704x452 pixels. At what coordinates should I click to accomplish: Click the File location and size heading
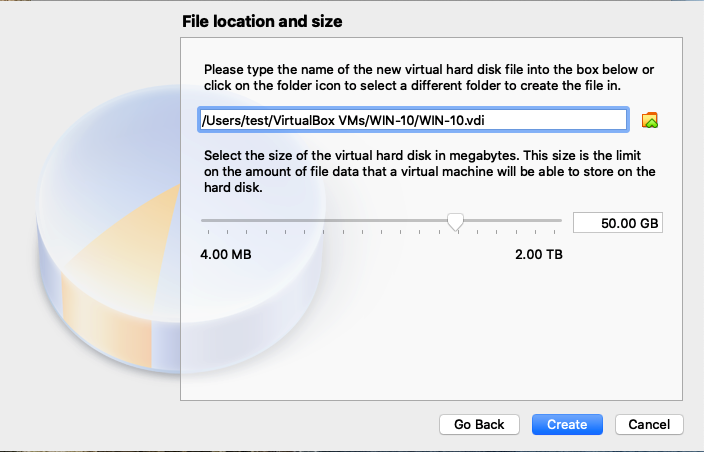click(262, 21)
